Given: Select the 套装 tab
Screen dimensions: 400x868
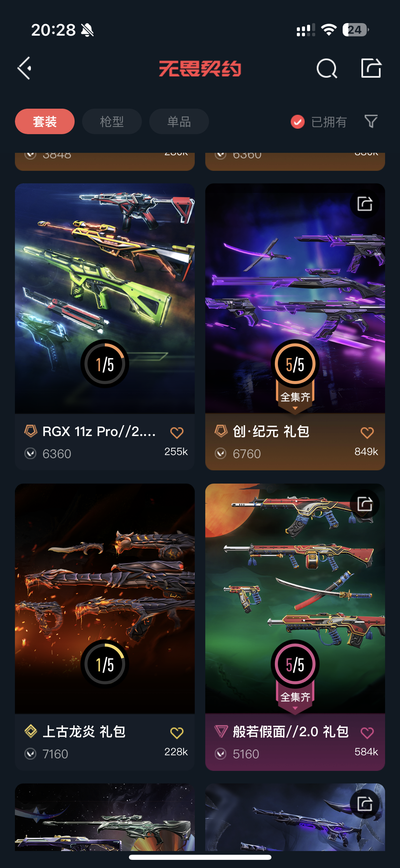Looking at the screenshot, I should tap(45, 121).
